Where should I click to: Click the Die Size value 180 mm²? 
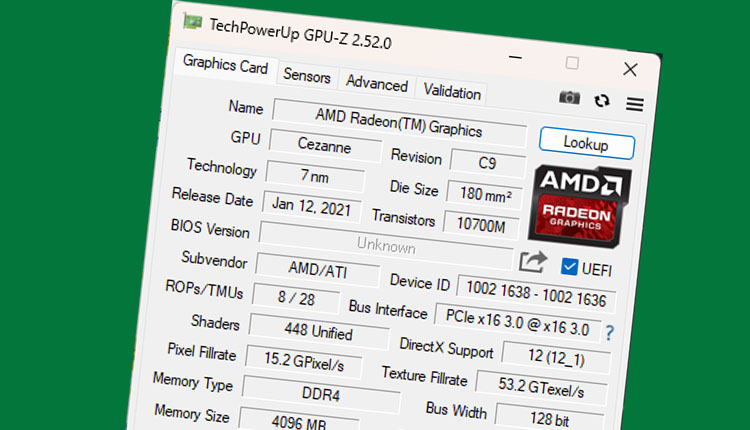[x=485, y=195]
